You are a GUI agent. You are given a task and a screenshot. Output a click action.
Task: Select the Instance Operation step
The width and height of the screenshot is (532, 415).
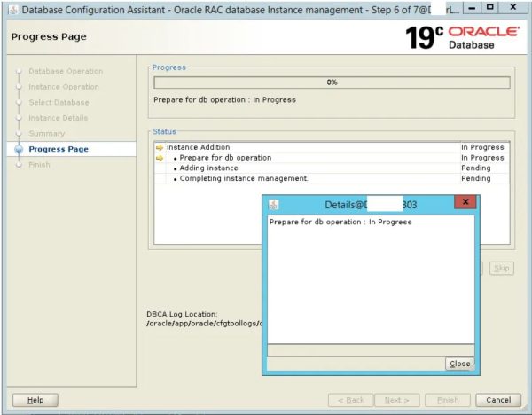point(64,87)
